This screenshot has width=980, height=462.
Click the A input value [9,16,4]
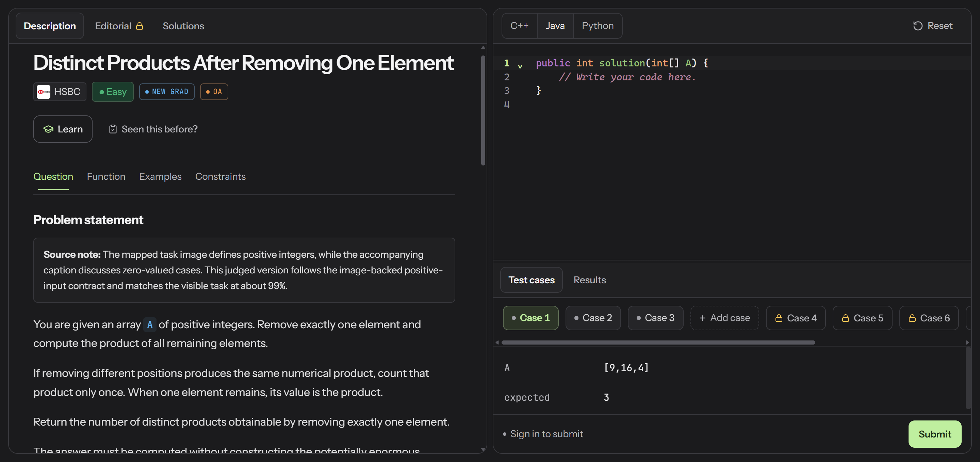626,368
